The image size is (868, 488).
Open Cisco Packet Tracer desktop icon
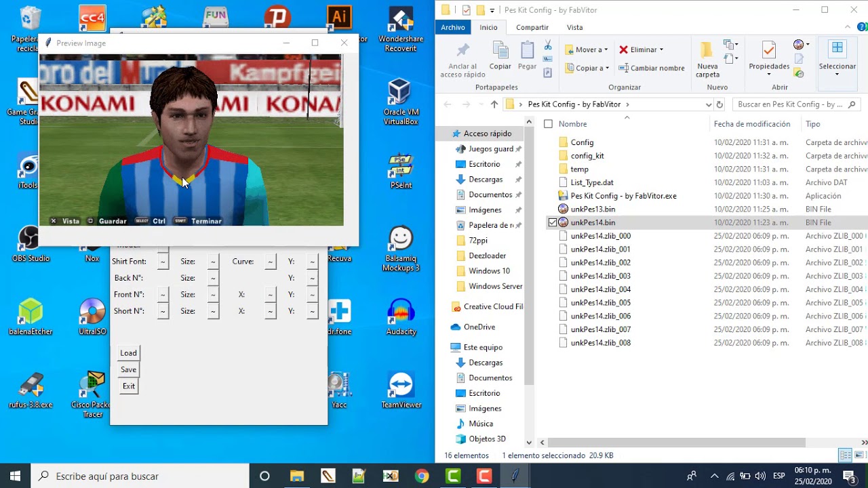(x=91, y=395)
